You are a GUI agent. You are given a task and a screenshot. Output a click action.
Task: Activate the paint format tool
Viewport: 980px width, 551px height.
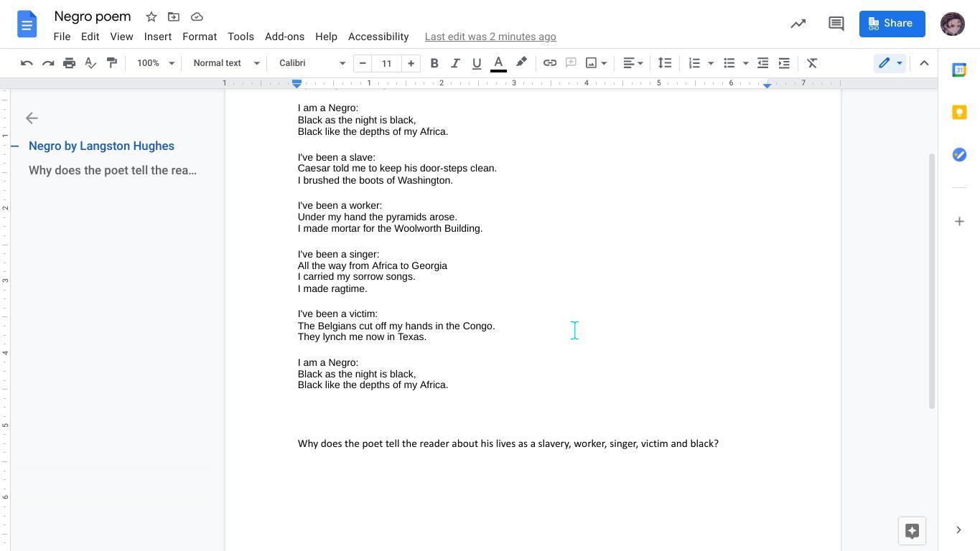[x=112, y=63]
